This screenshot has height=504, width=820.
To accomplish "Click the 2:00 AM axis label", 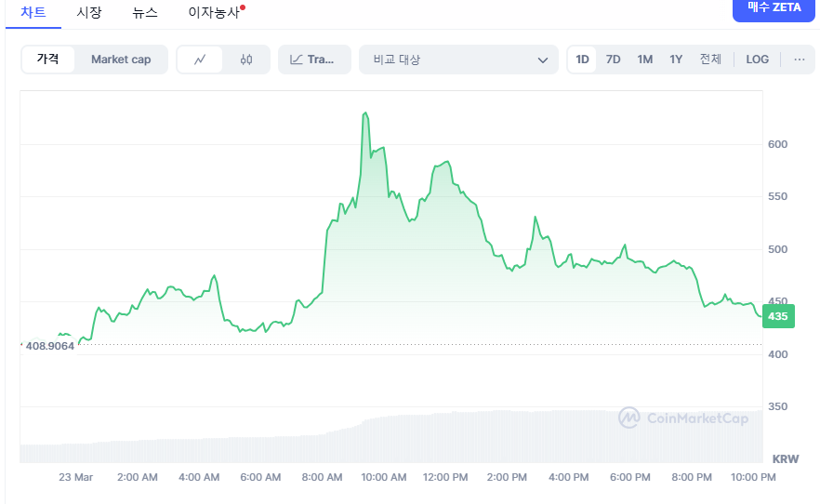I will click(x=137, y=477).
